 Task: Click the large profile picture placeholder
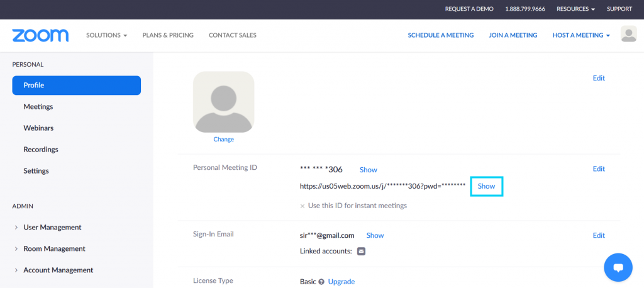click(x=223, y=102)
